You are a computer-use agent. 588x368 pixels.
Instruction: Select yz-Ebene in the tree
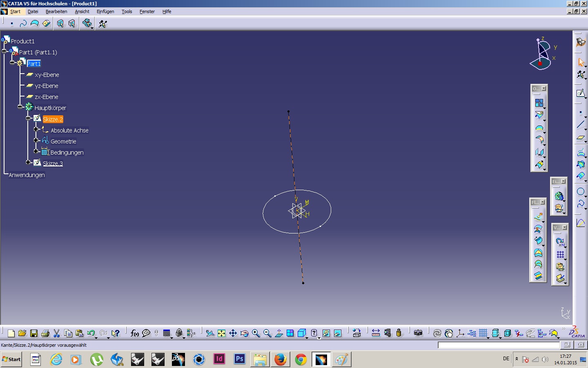point(47,86)
